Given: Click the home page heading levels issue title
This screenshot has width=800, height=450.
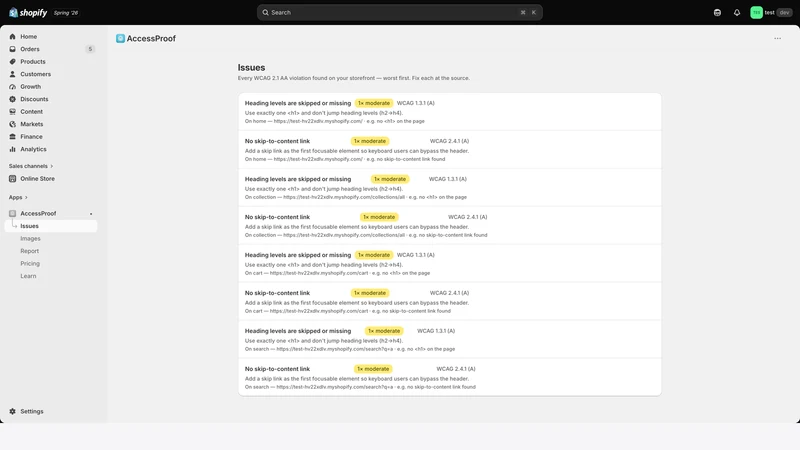Looking at the screenshot, I should click(x=298, y=103).
